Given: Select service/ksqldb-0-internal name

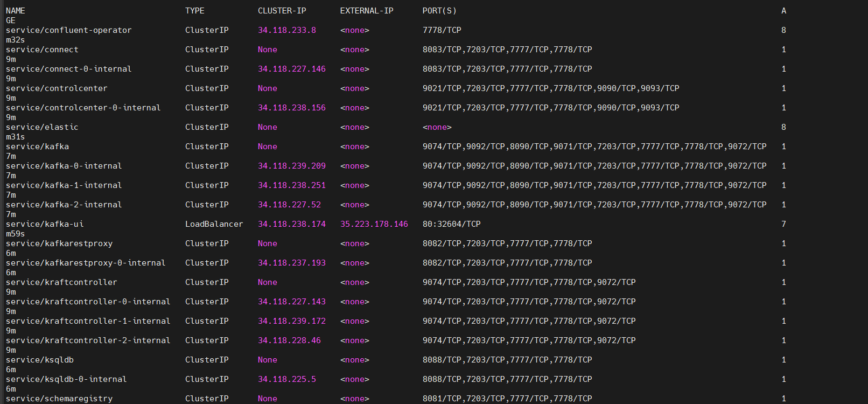Looking at the screenshot, I should tap(66, 379).
